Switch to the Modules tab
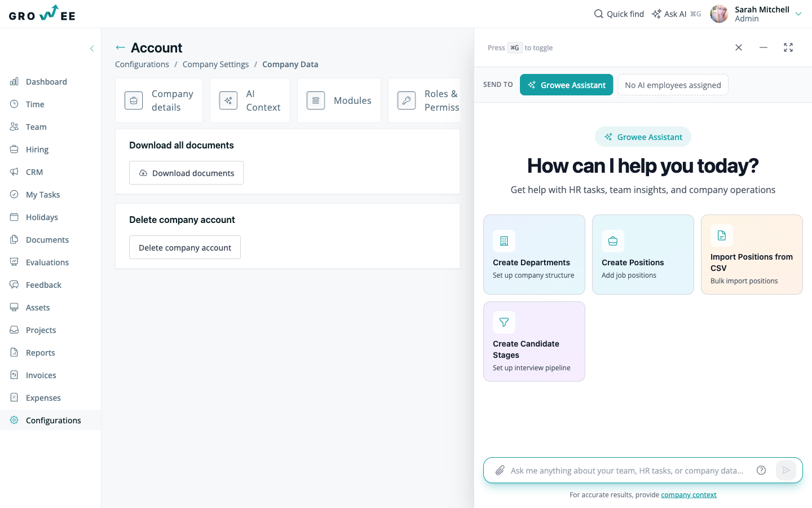The image size is (812, 508). [339, 100]
